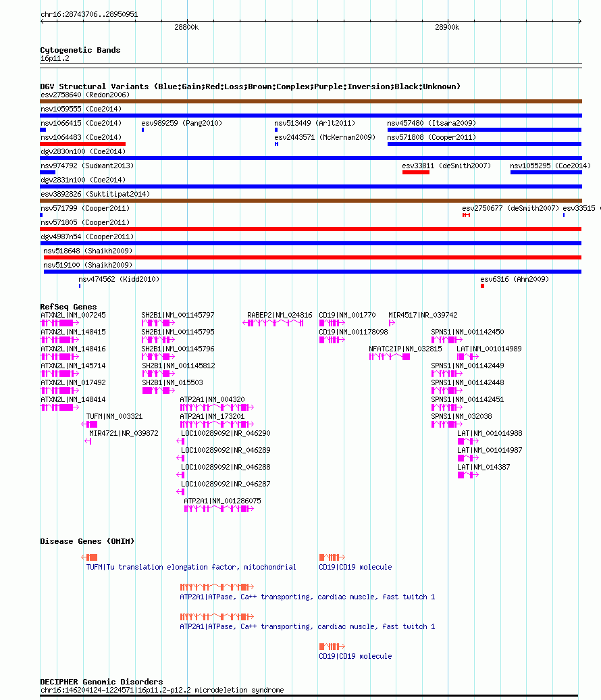The width and height of the screenshot is (601, 700).
Task: Click the dgv4987n54 (Cooper2011) label
Action: click(87, 236)
